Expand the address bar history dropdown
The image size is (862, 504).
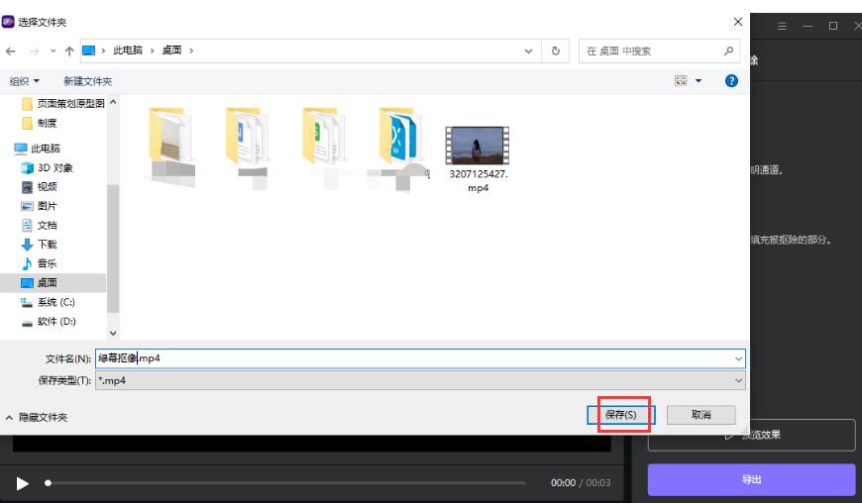pos(528,51)
